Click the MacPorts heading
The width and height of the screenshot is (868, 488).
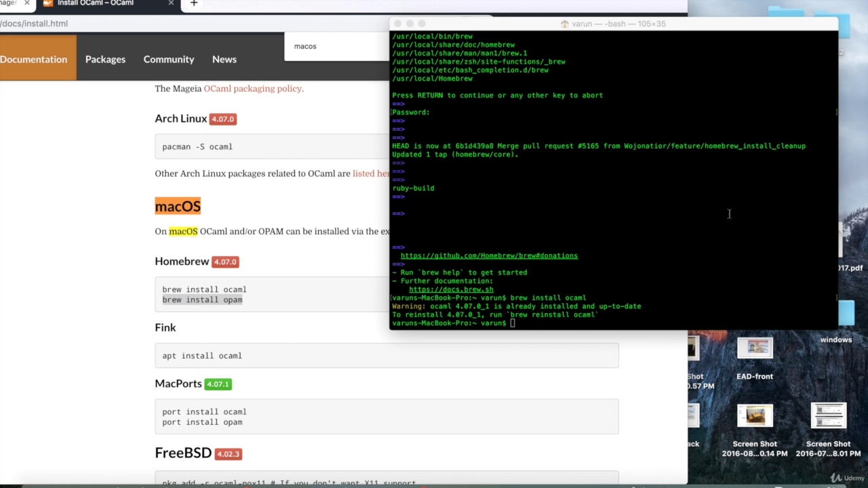tap(178, 384)
